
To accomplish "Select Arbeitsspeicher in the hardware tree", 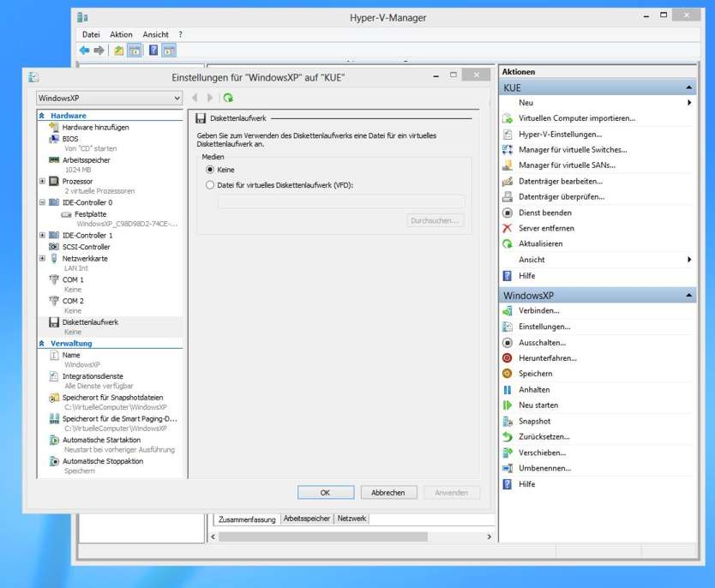I will 87,160.
